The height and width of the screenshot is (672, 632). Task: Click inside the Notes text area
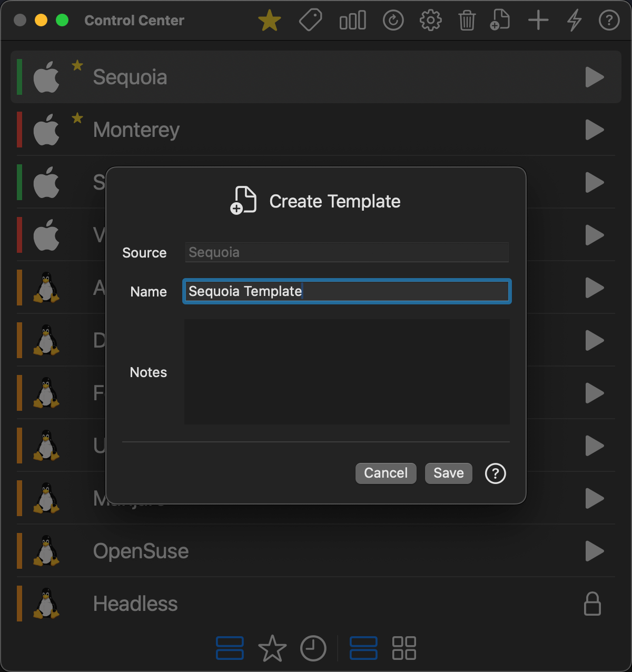(x=347, y=372)
